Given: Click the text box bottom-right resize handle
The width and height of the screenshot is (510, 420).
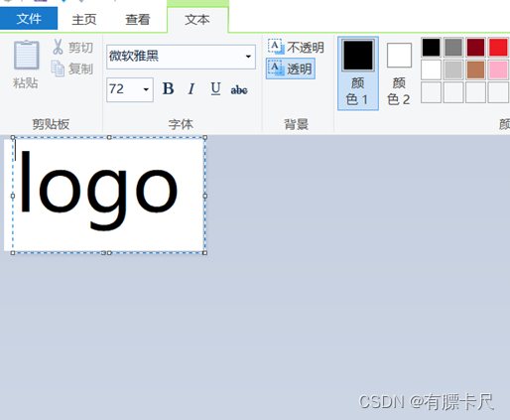Looking at the screenshot, I should 204,253.
